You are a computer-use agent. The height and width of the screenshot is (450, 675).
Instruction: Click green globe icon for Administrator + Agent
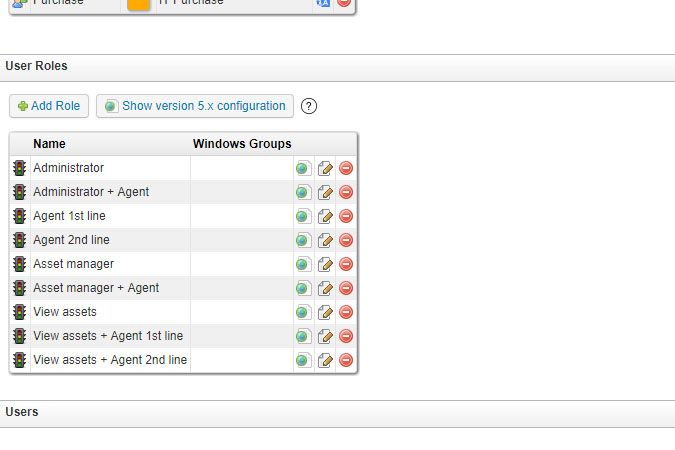coord(303,192)
